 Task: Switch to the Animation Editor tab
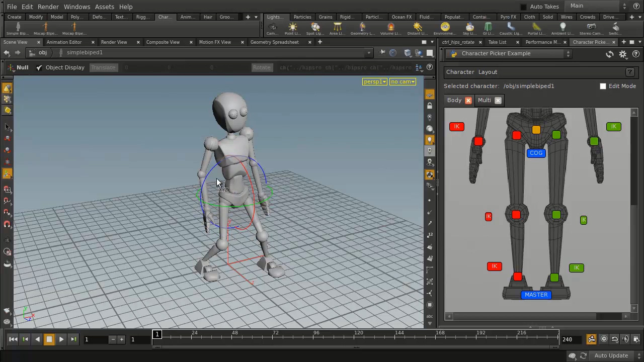tap(64, 42)
